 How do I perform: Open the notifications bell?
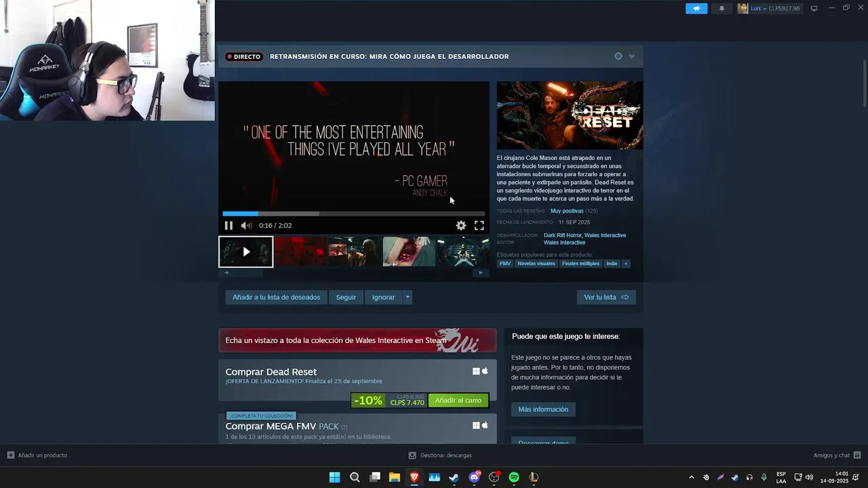pos(722,8)
